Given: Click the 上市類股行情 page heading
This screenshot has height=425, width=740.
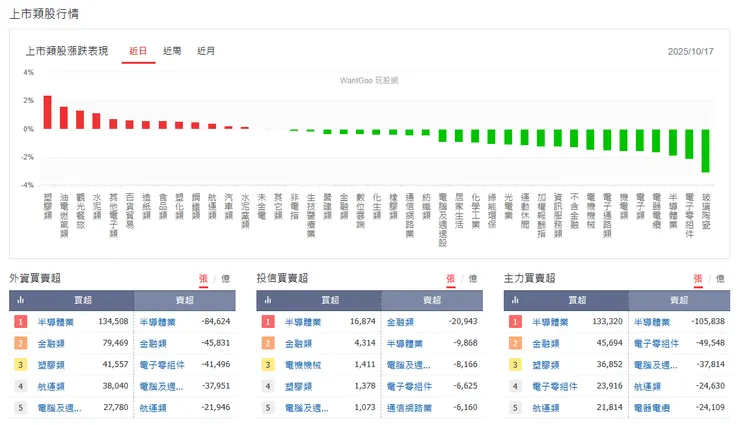Looking at the screenshot, I should click(x=44, y=14).
